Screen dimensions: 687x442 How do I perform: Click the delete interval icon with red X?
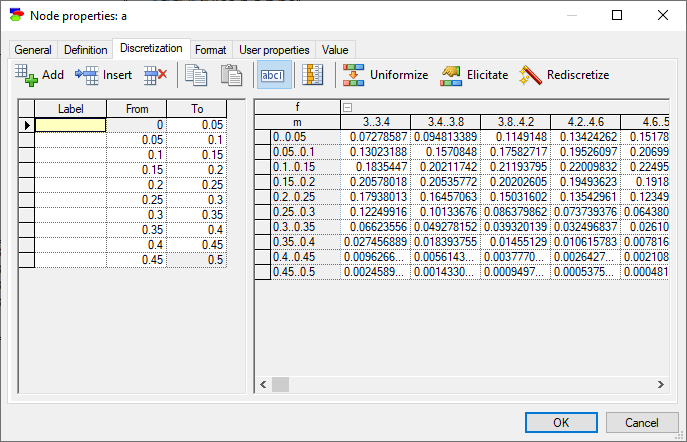(x=156, y=75)
